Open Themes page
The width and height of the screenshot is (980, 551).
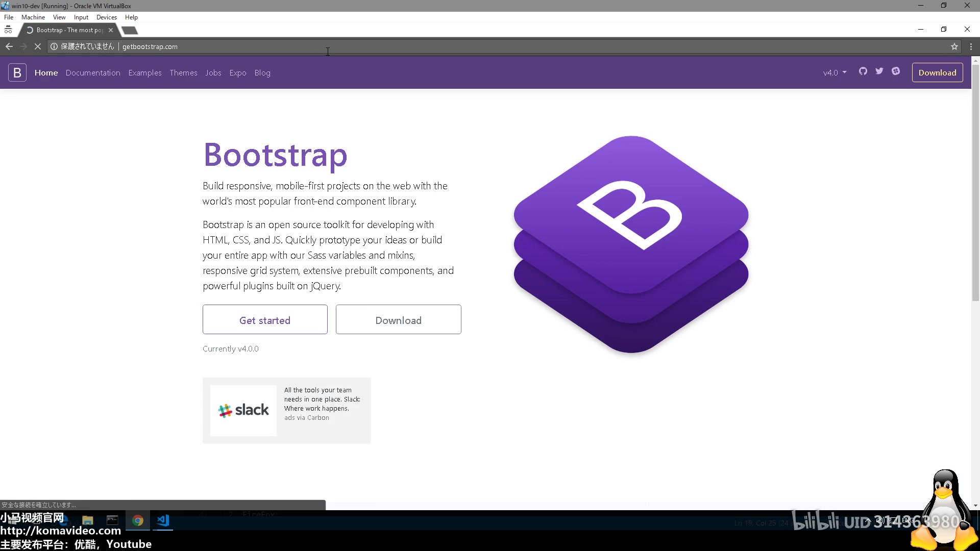(x=183, y=72)
